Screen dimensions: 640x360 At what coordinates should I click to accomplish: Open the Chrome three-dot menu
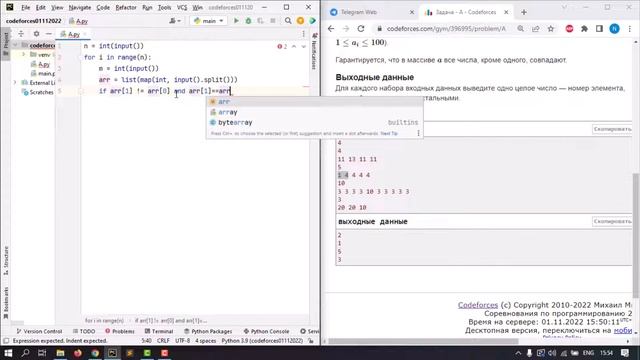pyautogui.click(x=630, y=29)
